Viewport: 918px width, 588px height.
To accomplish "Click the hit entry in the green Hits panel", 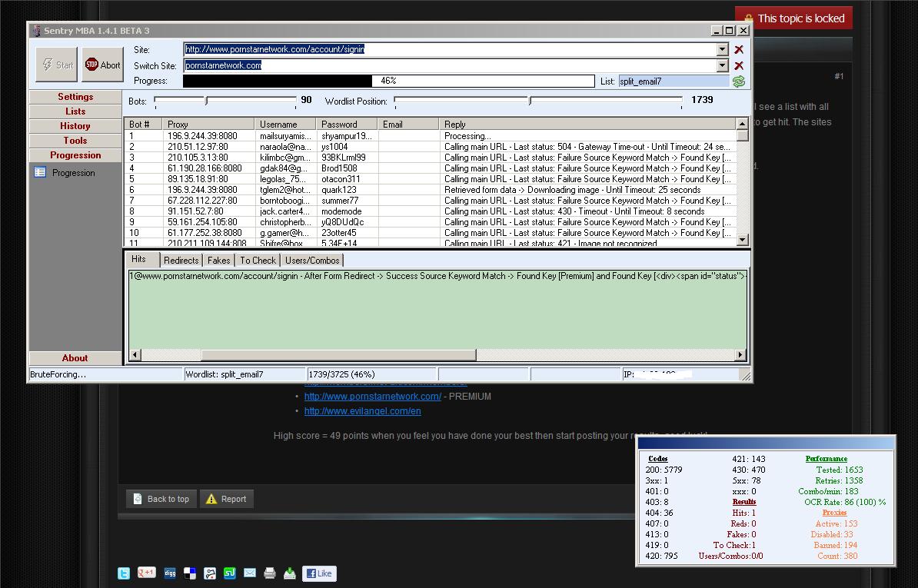I will 437,276.
